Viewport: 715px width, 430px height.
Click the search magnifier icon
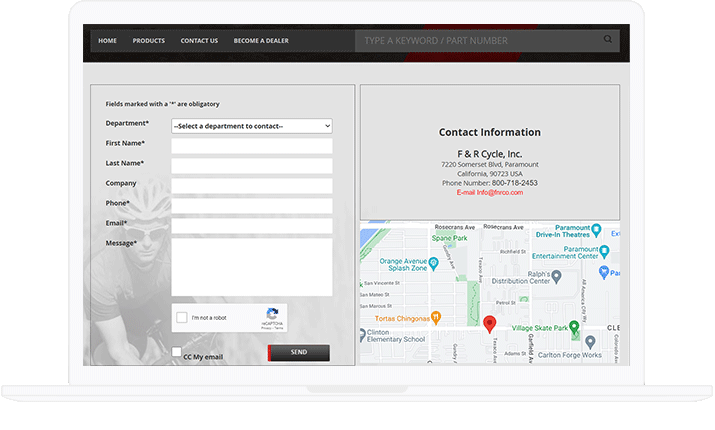pyautogui.click(x=607, y=40)
